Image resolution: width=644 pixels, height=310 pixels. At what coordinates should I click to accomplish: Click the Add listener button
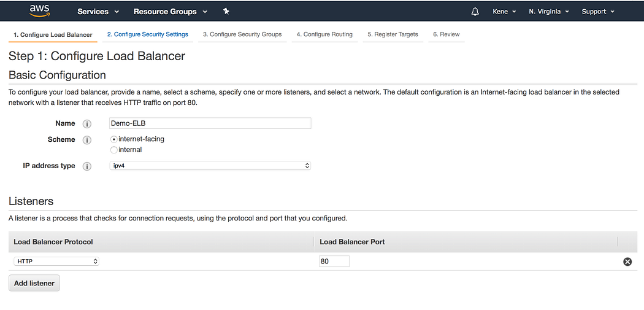(x=34, y=283)
